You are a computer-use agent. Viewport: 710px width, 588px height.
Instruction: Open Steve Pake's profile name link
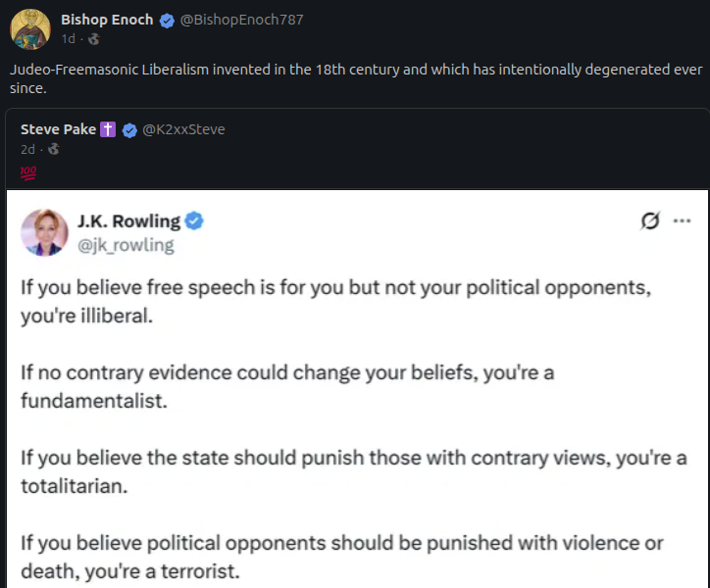click(58, 129)
